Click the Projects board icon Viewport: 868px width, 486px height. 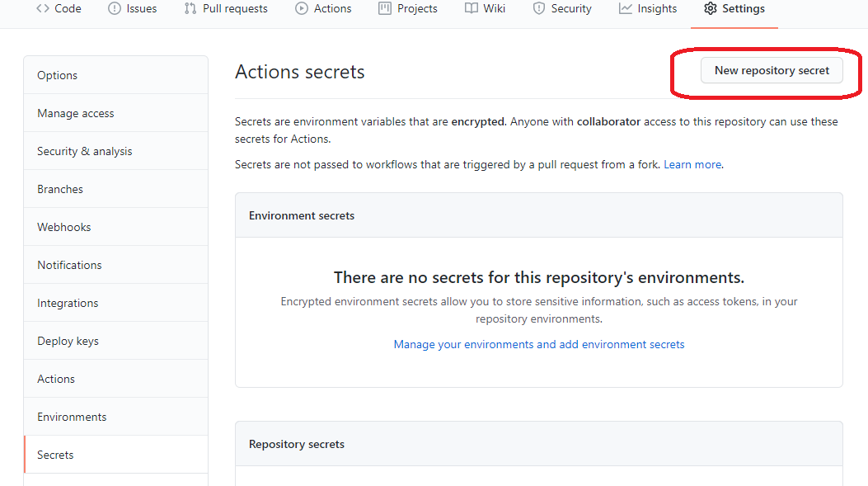384,8
